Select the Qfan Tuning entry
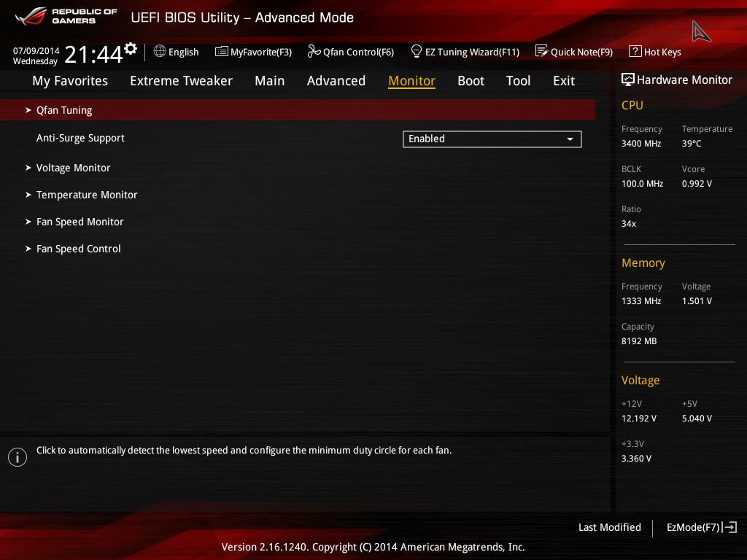 point(298,110)
